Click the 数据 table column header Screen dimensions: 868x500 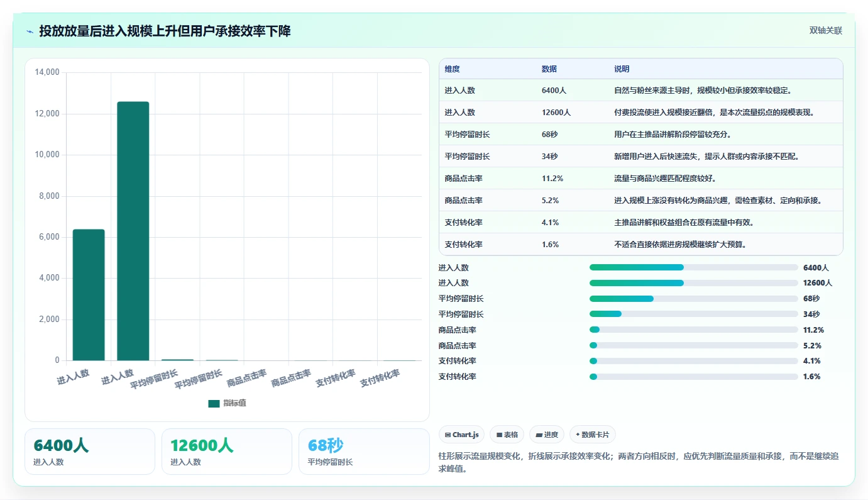pos(549,69)
